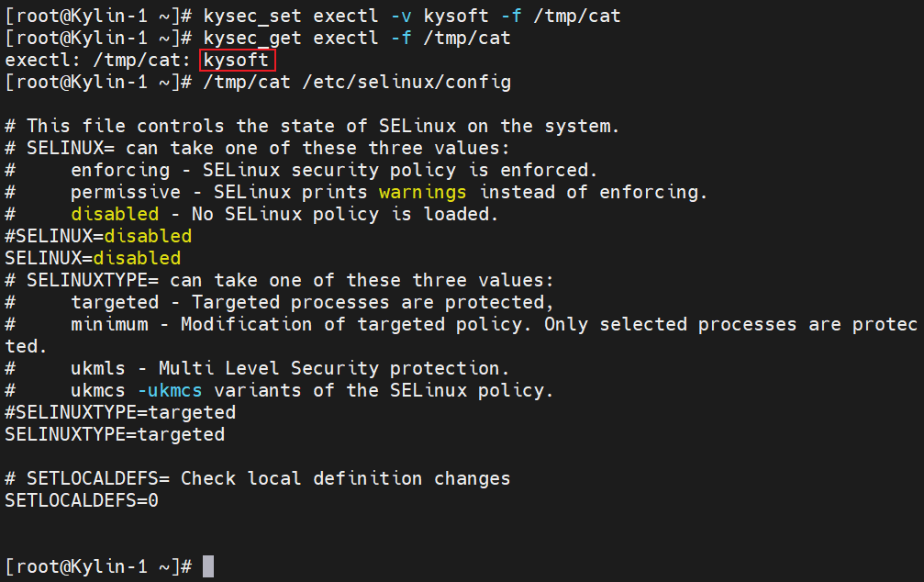The width and height of the screenshot is (924, 582).
Task: Click the commented #SELINUX=disabled line
Action: point(98,236)
